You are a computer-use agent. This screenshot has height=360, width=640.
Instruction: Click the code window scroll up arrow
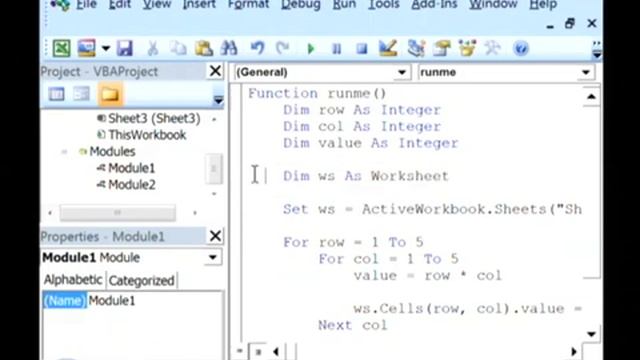pos(591,97)
